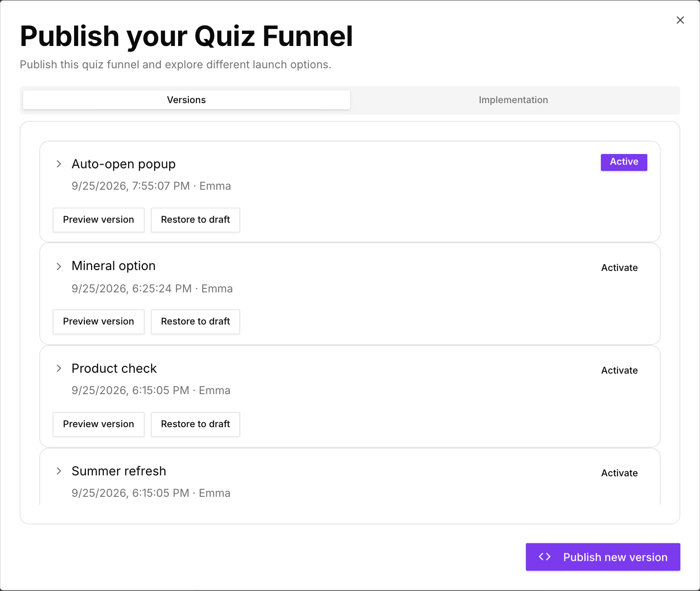Close the Publish your Quiz Funnel dialog
700x591 pixels.
pyautogui.click(x=680, y=20)
